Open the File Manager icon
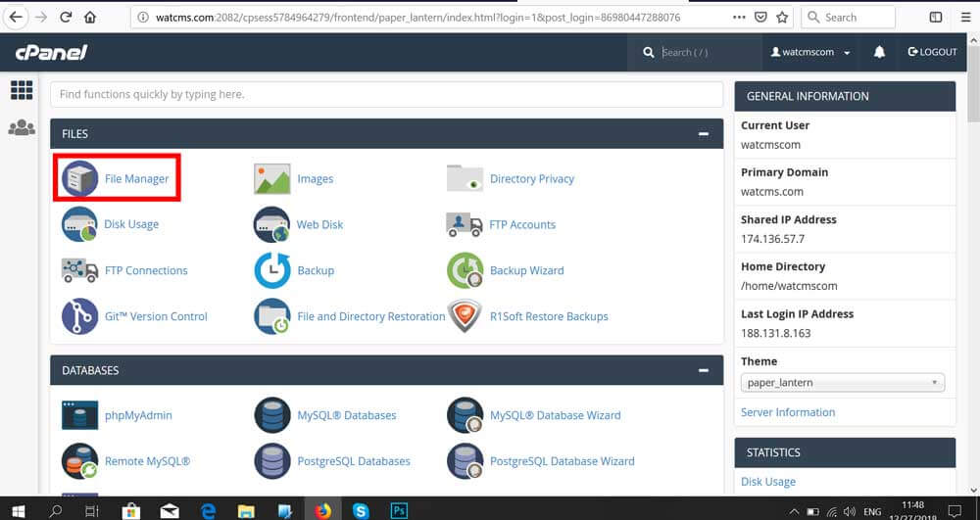980x520 pixels. [x=79, y=178]
